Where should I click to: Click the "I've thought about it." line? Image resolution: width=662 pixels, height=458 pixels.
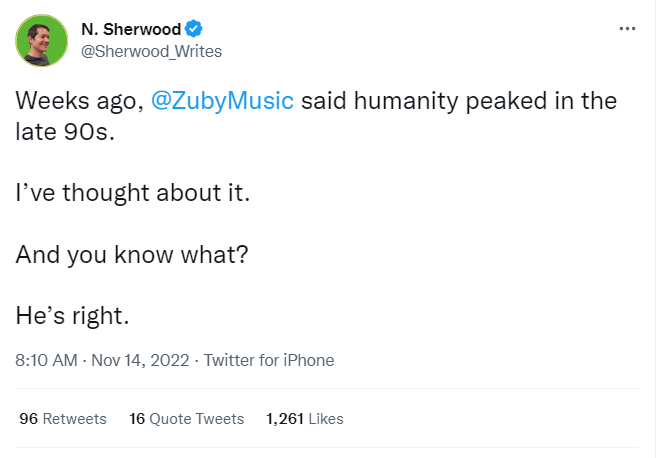[131, 193]
